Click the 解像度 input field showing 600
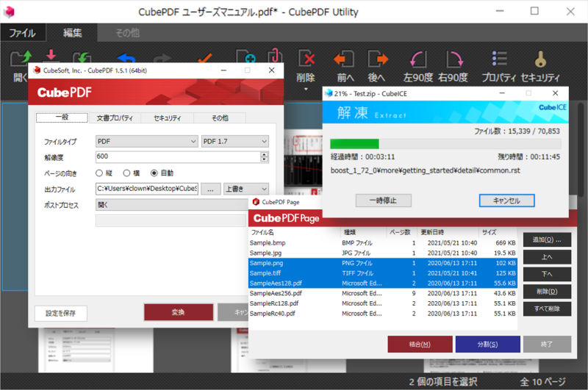 click(x=178, y=156)
